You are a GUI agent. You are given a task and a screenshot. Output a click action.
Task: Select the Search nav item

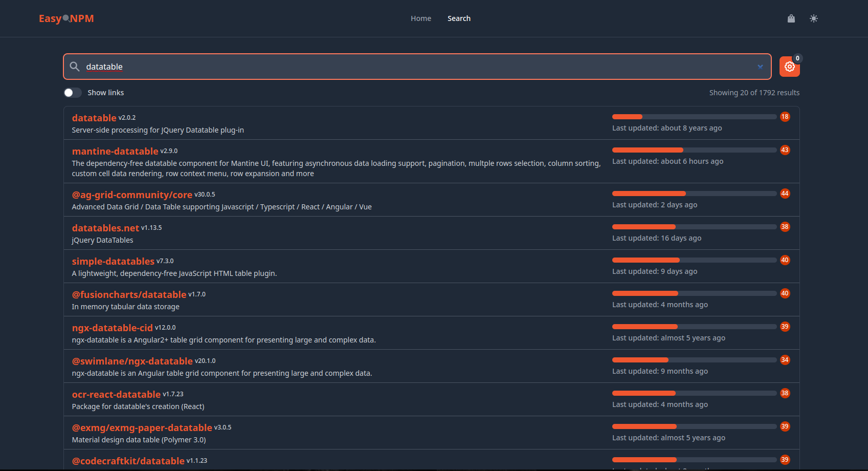coord(459,18)
